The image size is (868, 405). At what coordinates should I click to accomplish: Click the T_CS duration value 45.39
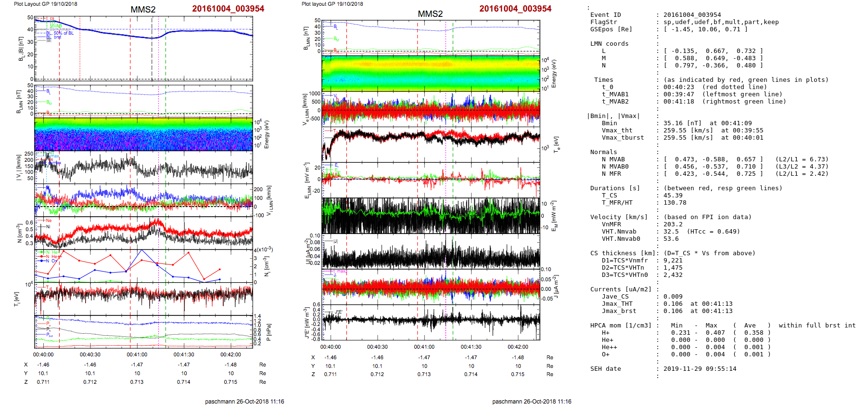click(673, 196)
